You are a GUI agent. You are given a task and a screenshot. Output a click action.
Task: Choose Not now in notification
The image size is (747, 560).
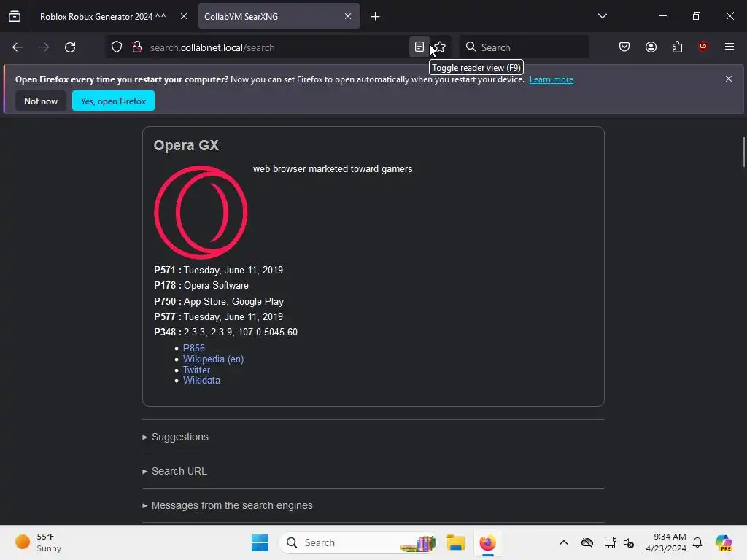pos(41,101)
